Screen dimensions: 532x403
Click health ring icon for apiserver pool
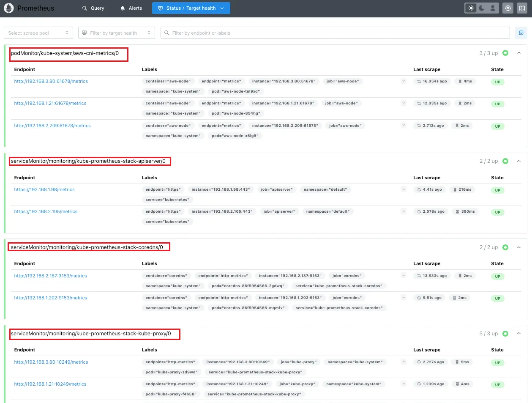(505, 161)
